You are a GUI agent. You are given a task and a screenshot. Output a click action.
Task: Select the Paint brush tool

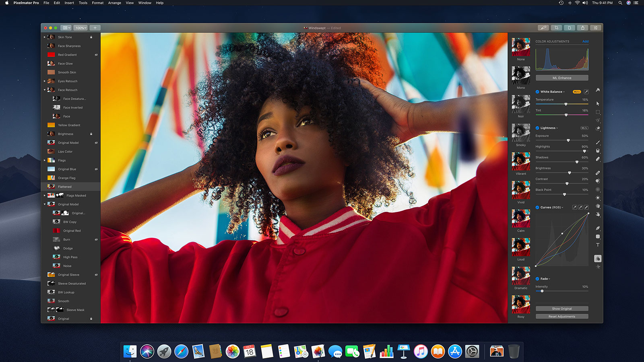(598, 142)
